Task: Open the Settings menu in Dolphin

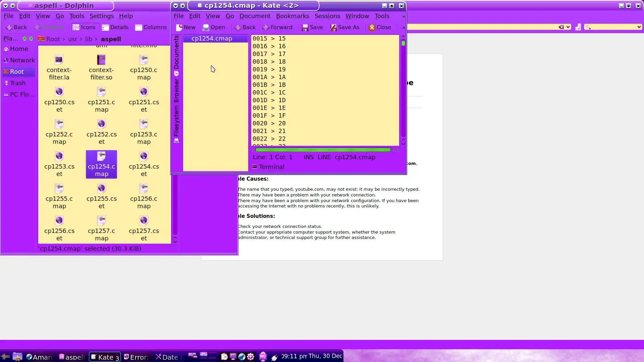Action: [x=101, y=16]
